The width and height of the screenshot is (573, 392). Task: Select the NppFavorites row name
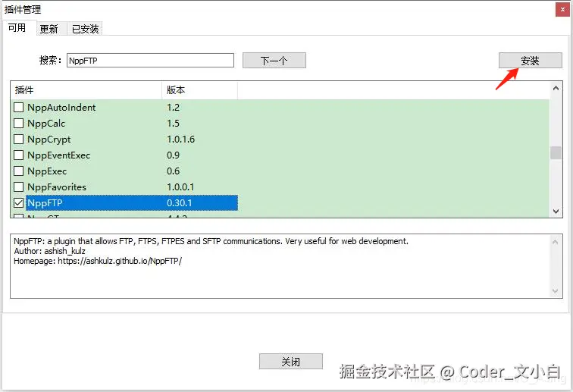pos(57,187)
